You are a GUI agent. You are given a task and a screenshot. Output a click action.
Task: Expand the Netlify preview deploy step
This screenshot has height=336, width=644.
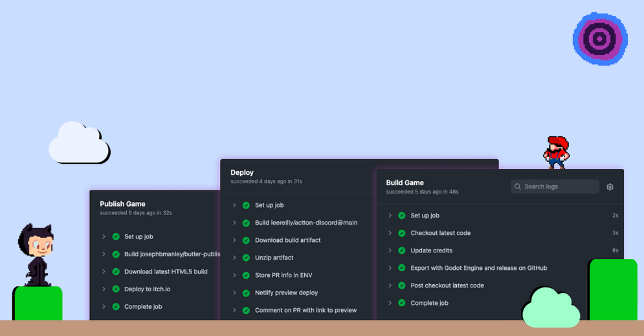(234, 293)
